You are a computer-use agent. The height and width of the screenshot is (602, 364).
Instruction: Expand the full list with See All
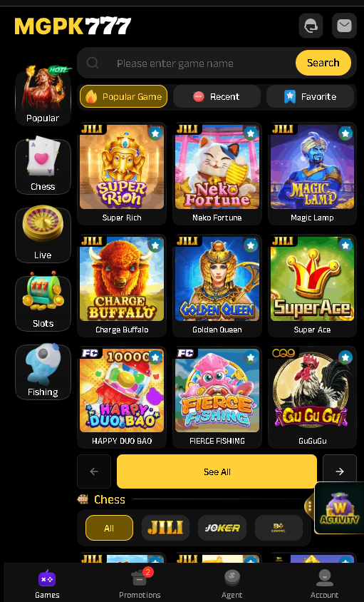[217, 471]
